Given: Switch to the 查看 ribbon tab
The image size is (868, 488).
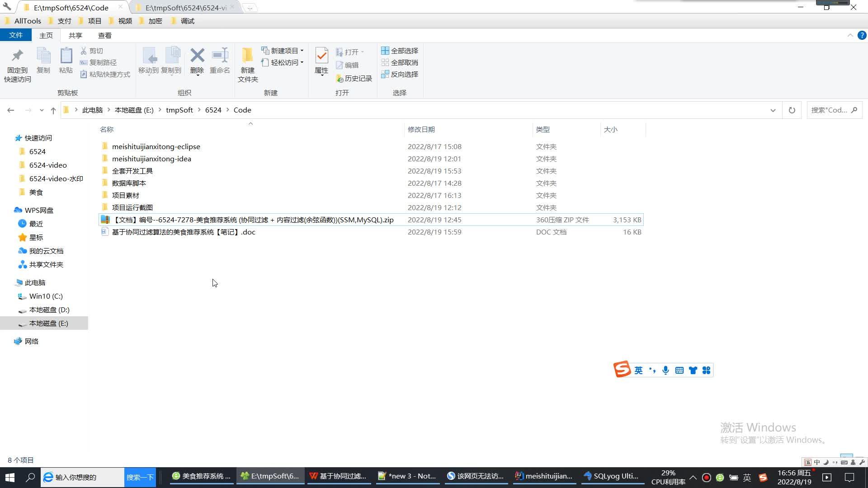Looking at the screenshot, I should point(104,35).
